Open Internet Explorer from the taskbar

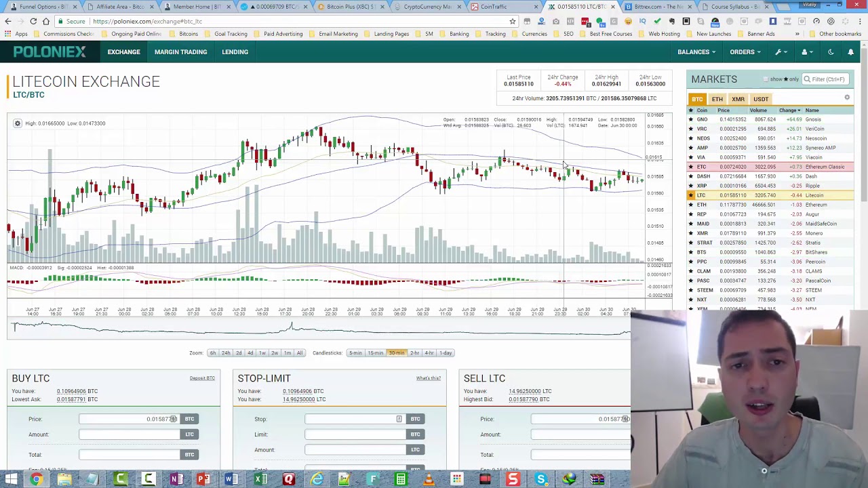click(x=317, y=480)
